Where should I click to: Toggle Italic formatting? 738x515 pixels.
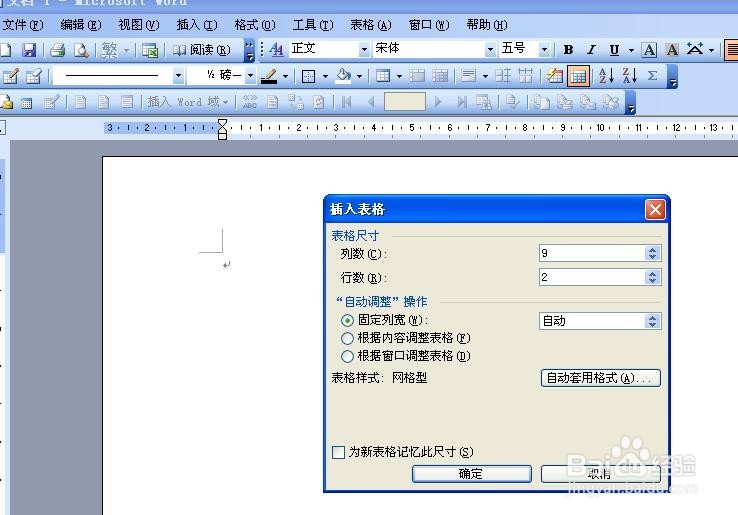tap(591, 50)
